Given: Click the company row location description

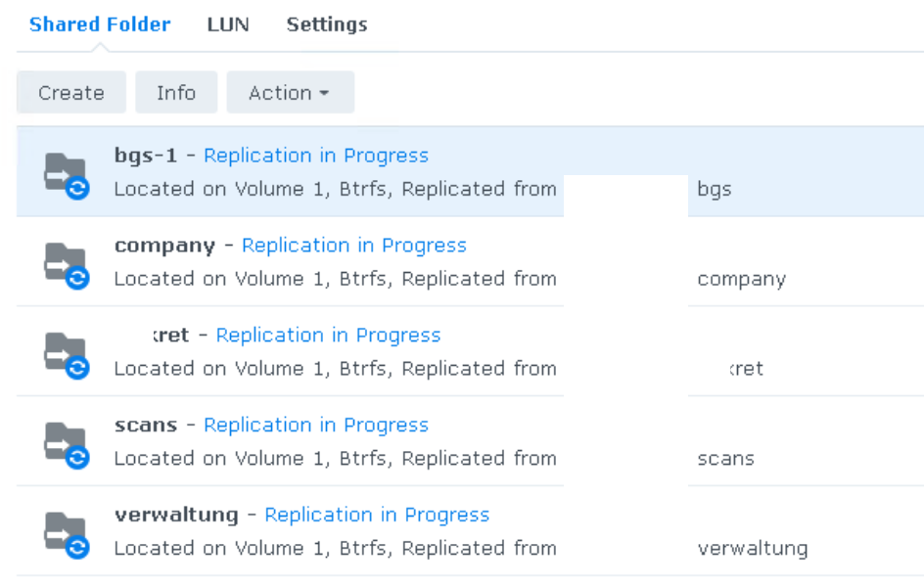Looking at the screenshot, I should click(x=335, y=279).
